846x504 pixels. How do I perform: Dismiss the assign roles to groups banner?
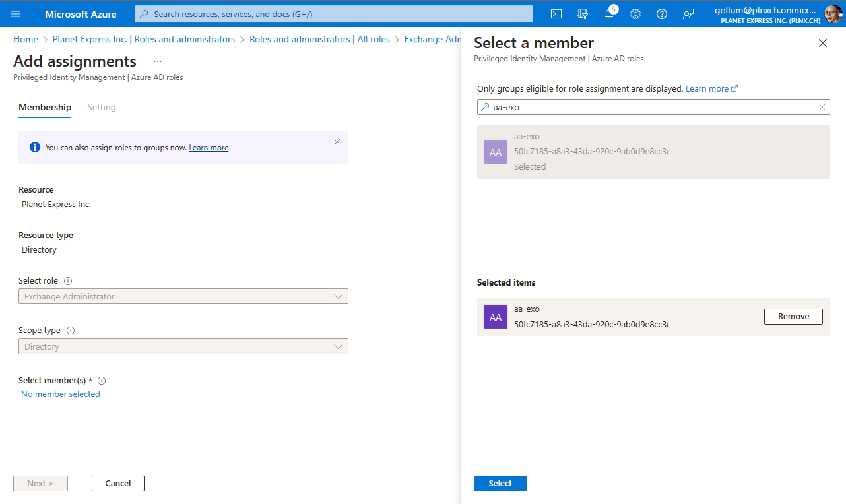click(337, 142)
